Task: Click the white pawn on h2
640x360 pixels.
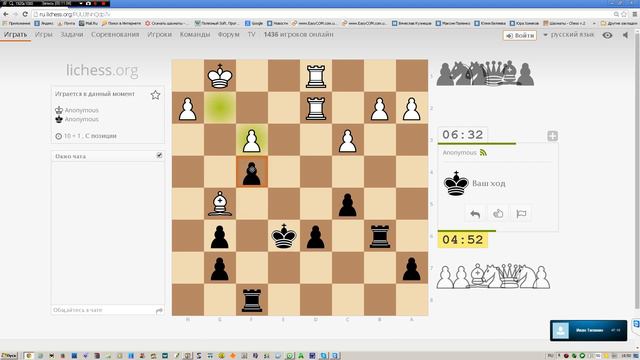Action: coord(188,108)
